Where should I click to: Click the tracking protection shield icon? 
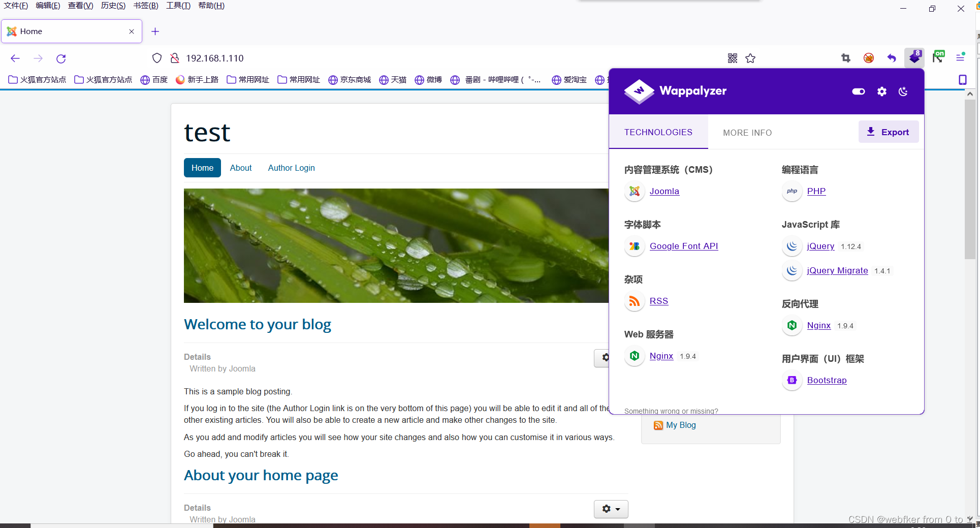pyautogui.click(x=157, y=58)
